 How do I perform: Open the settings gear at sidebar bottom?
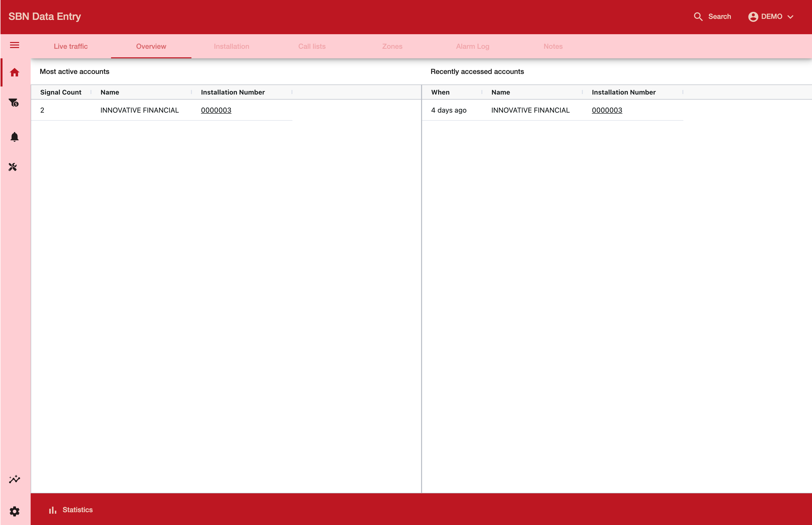pos(14,511)
